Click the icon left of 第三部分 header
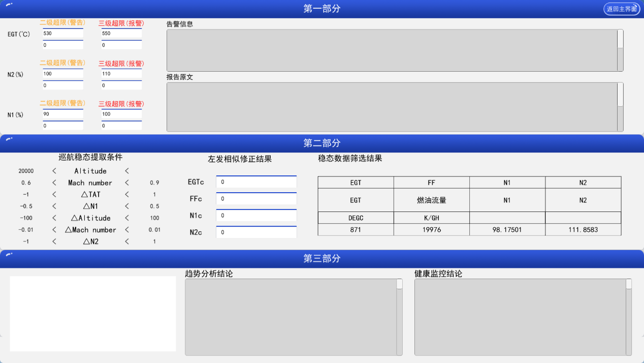 9,254
